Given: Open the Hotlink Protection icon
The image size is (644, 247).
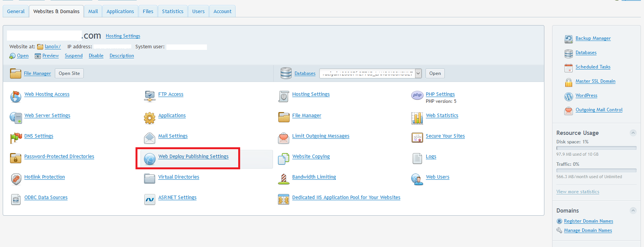Looking at the screenshot, I should [16, 179].
